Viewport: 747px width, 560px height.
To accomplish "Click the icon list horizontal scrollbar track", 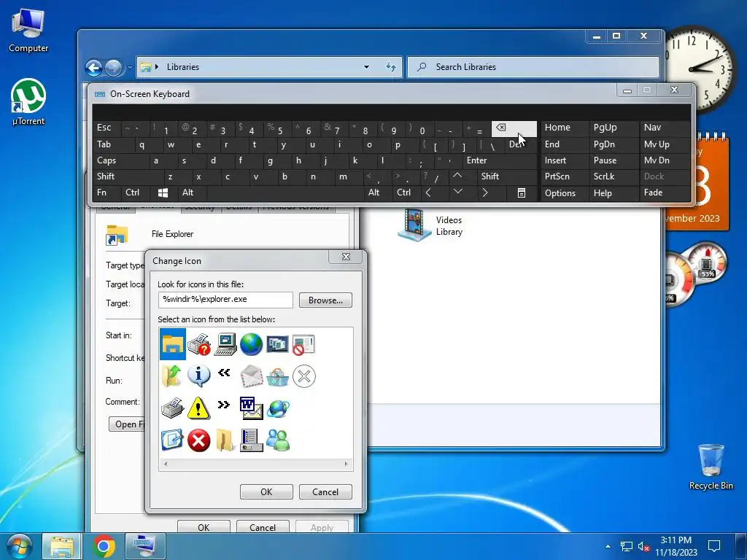I will 256,464.
